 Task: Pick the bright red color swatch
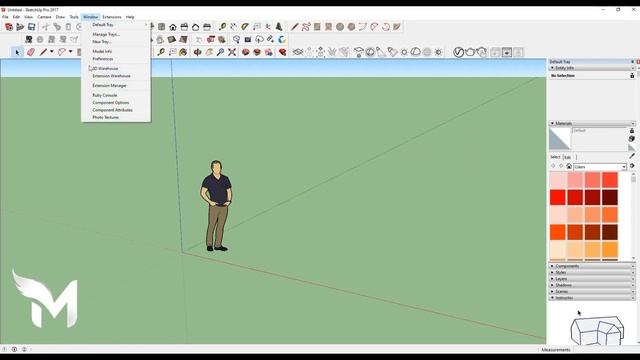pos(558,198)
